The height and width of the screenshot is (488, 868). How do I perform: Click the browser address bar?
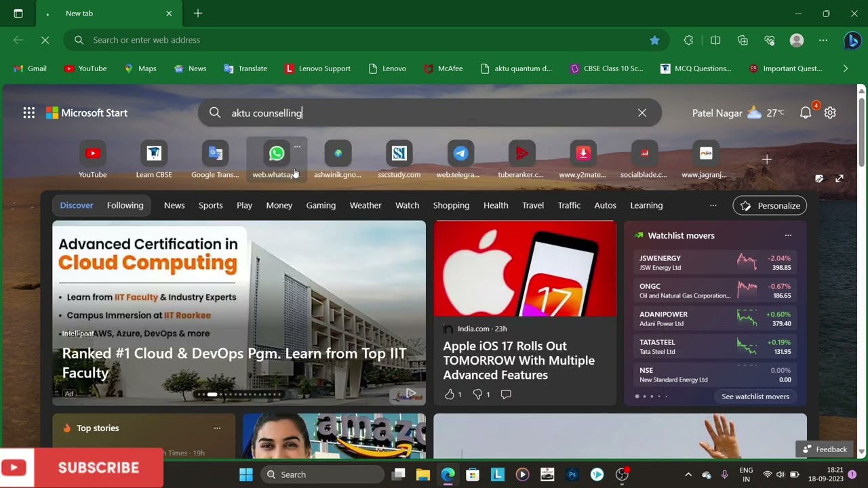tap(366, 40)
